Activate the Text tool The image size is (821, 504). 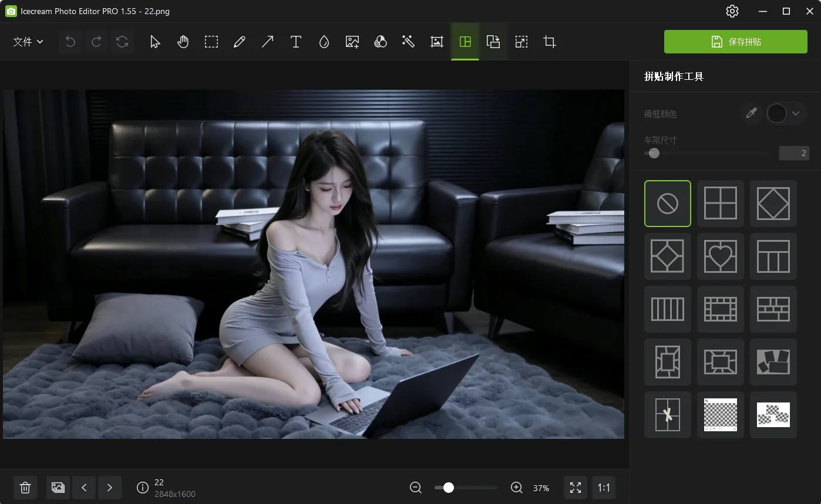[x=296, y=42]
